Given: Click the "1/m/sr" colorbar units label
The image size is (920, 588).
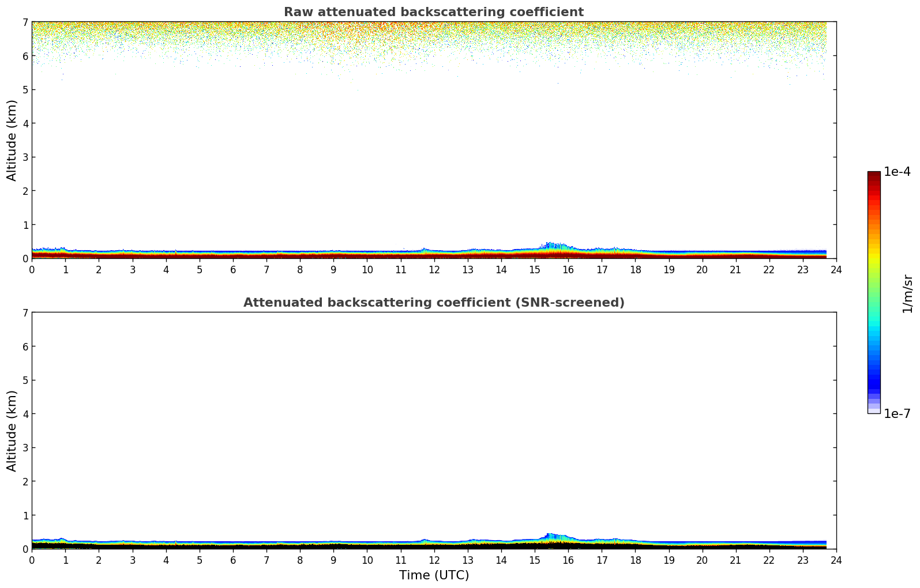Looking at the screenshot, I should pos(907,293).
